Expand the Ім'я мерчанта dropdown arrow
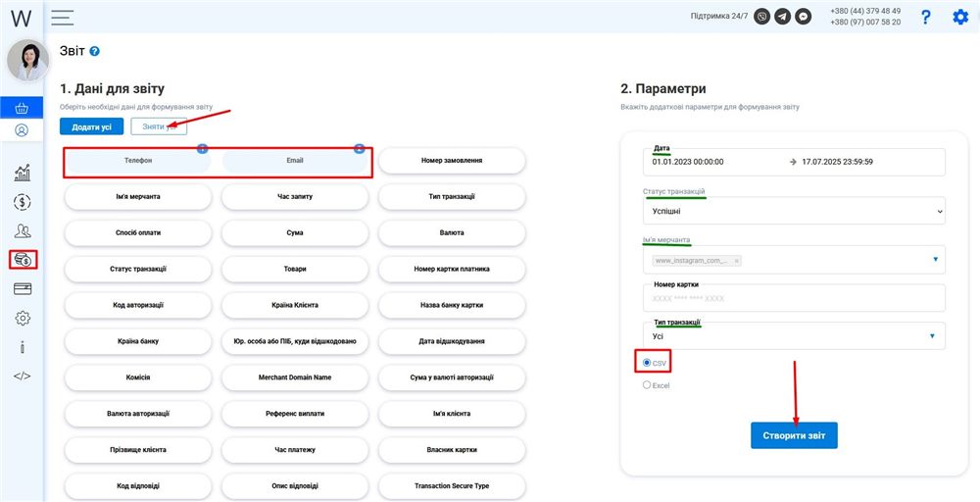 936,259
